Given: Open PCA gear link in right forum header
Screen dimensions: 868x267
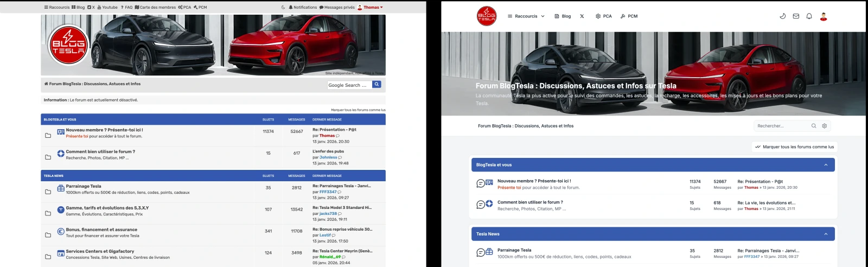Looking at the screenshot, I should 603,16.
